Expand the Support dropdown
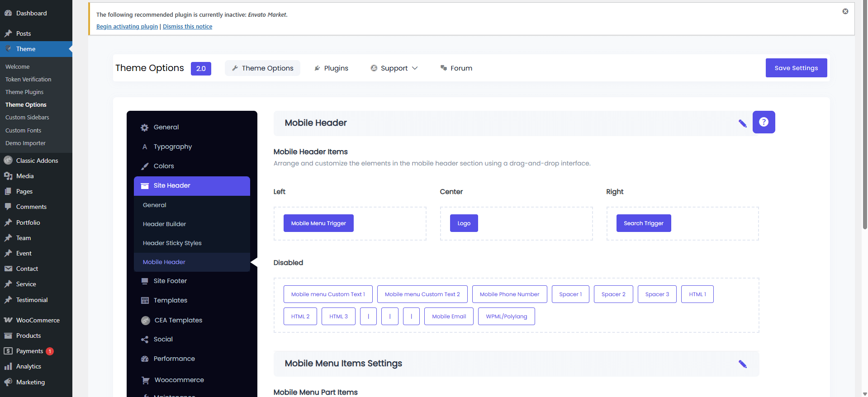Image resolution: width=868 pixels, height=397 pixels. (394, 68)
